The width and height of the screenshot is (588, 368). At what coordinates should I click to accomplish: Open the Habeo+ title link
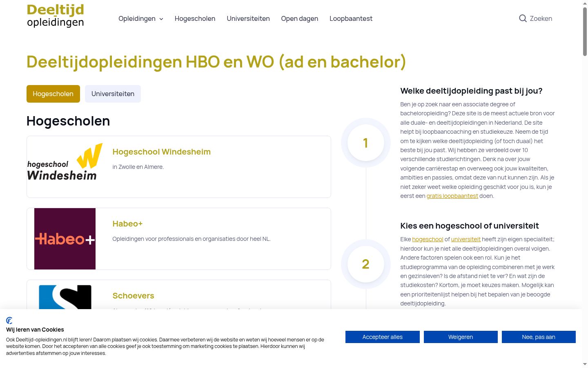click(127, 224)
